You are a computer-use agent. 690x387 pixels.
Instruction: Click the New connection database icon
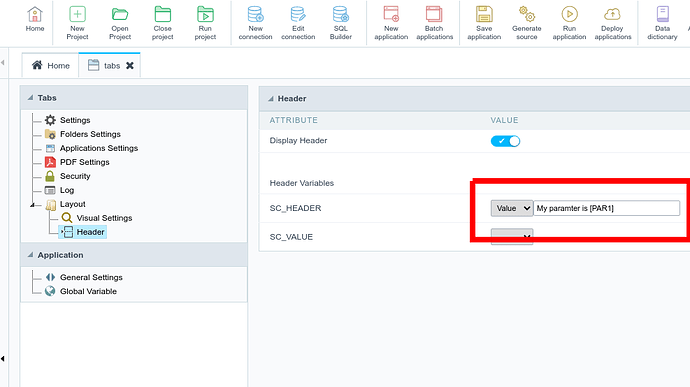click(255, 15)
